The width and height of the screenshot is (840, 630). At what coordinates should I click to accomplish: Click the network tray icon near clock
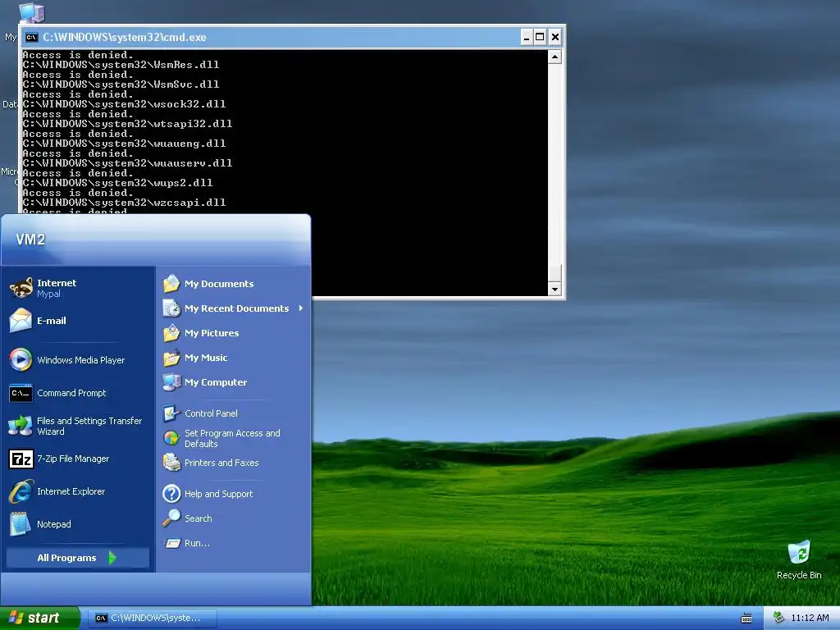click(778, 618)
